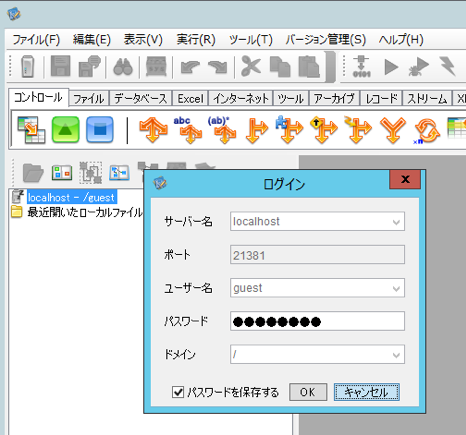Close the ログイン dialog
Viewport: 466px width, 435px height.
coord(405,179)
